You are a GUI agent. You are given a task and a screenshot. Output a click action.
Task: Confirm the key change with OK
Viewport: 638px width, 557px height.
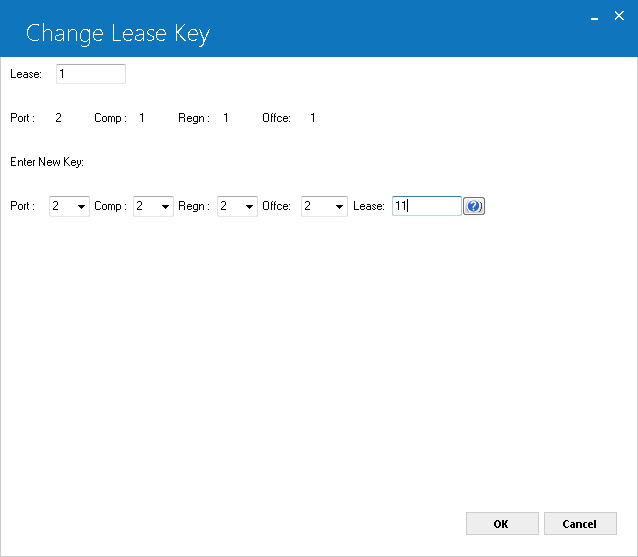[502, 524]
